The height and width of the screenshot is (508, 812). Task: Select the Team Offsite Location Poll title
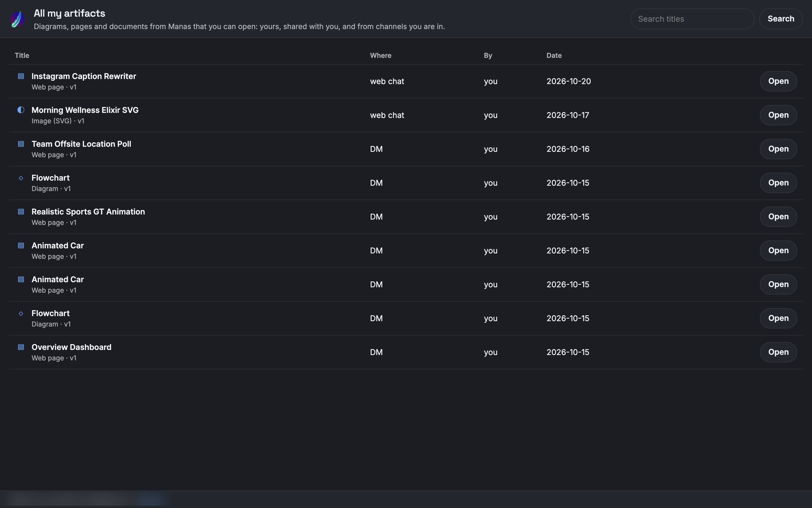(x=81, y=144)
